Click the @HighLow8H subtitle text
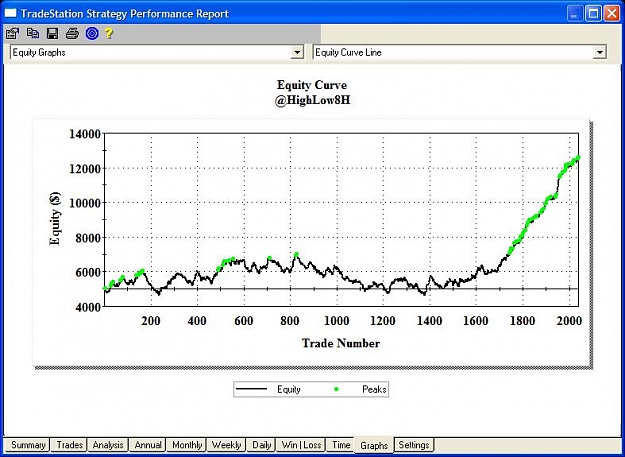This screenshot has width=625, height=457. (312, 100)
